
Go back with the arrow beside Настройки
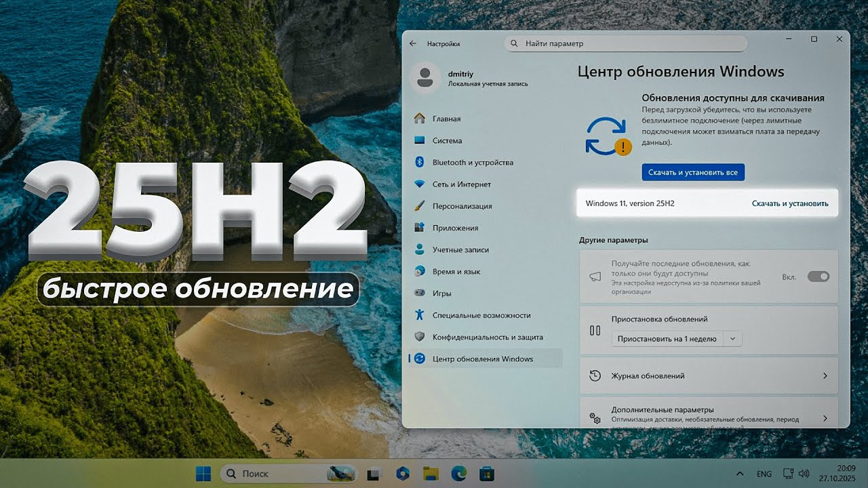[x=413, y=43]
